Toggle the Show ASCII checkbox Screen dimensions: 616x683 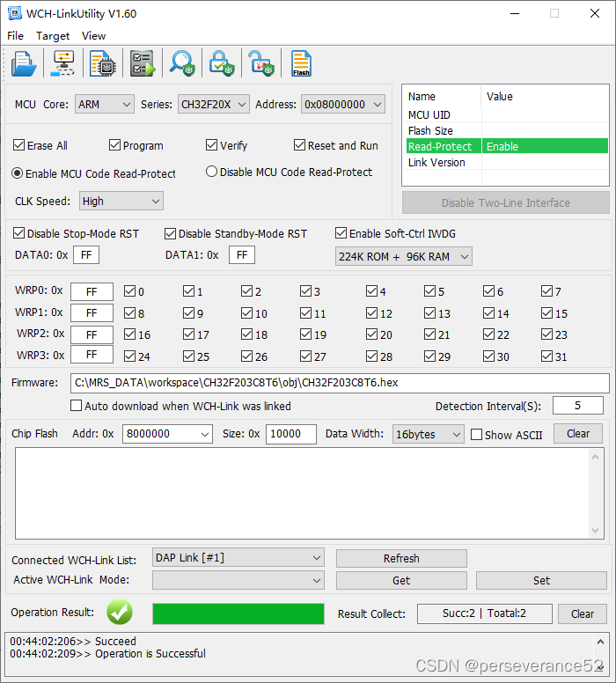coord(476,434)
